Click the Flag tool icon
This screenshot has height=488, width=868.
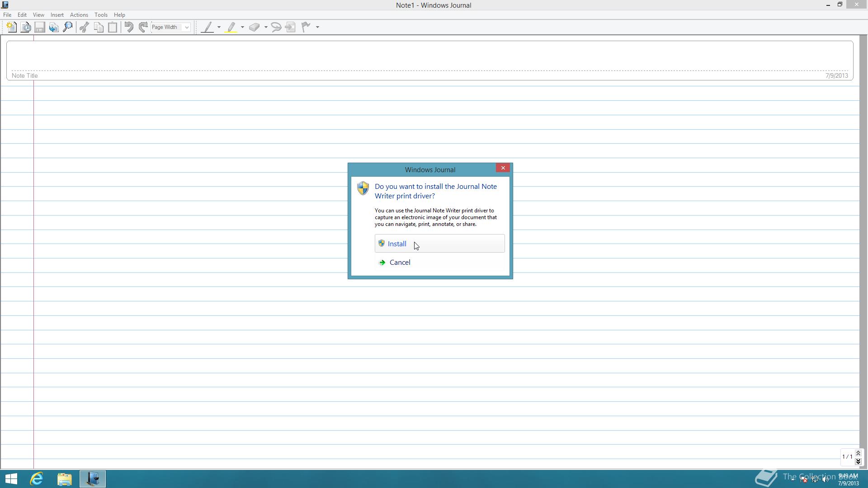pyautogui.click(x=306, y=27)
